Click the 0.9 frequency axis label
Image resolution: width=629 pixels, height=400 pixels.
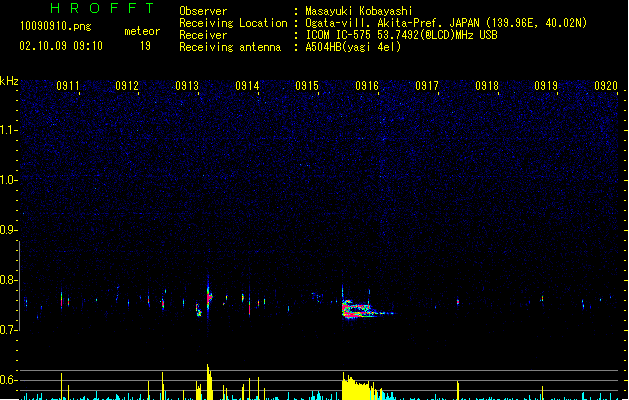coord(8,230)
